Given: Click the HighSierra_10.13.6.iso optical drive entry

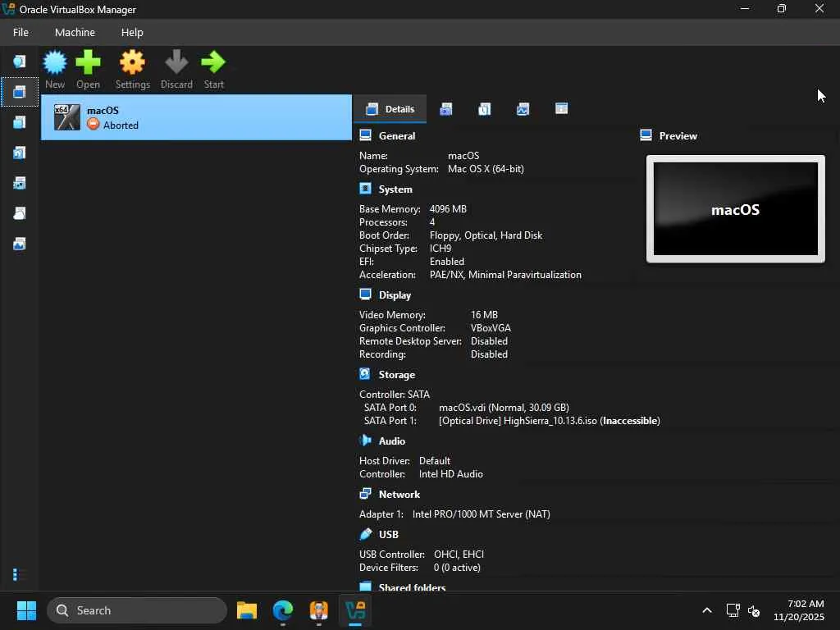Looking at the screenshot, I should click(549, 421).
